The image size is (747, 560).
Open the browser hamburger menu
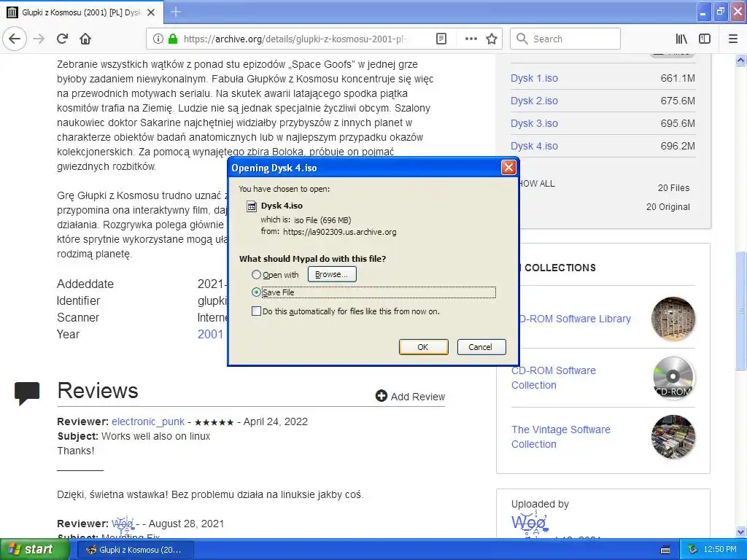pos(732,39)
